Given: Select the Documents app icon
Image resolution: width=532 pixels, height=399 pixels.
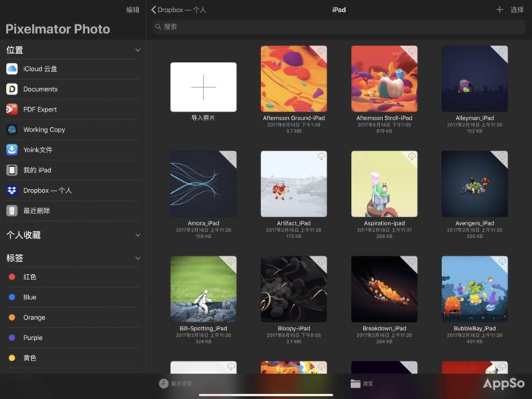Looking at the screenshot, I should (x=12, y=89).
